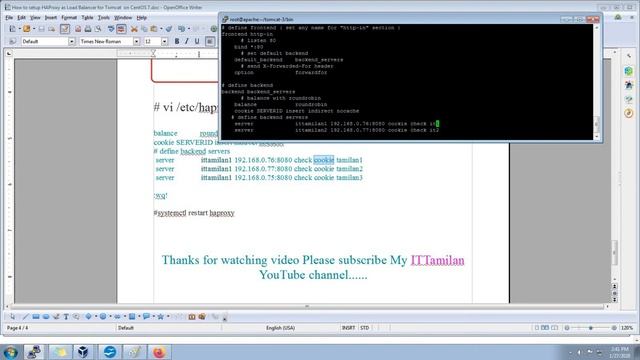The height and width of the screenshot is (360, 640).
Task: Click the Copy icon
Action: [144, 29]
